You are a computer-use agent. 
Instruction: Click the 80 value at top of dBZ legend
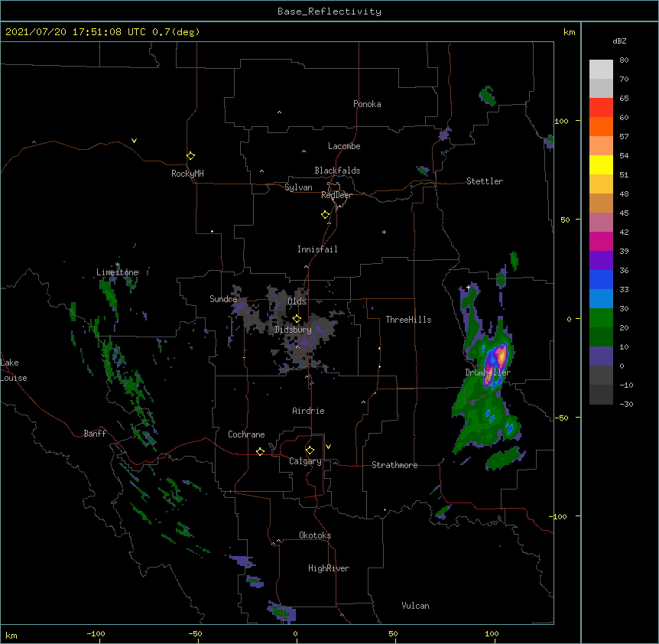[624, 60]
